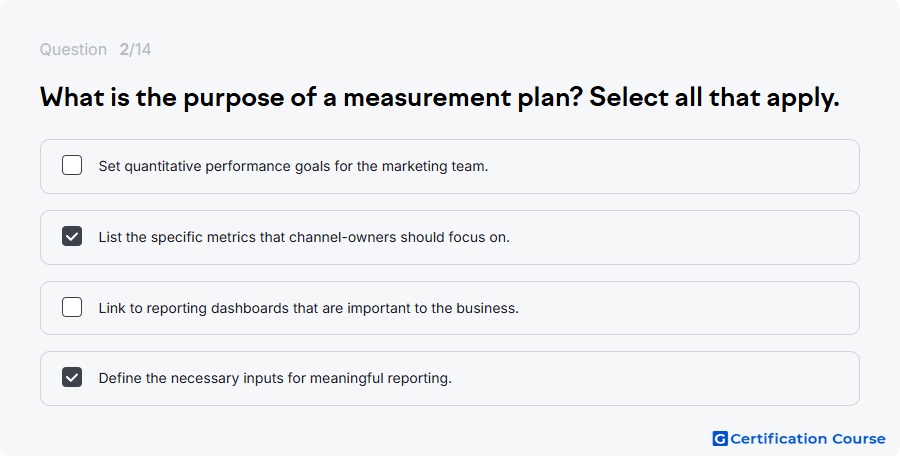The width and height of the screenshot is (900, 456).
Task: Click the 'Select all that apply' phrase
Action: (x=714, y=97)
